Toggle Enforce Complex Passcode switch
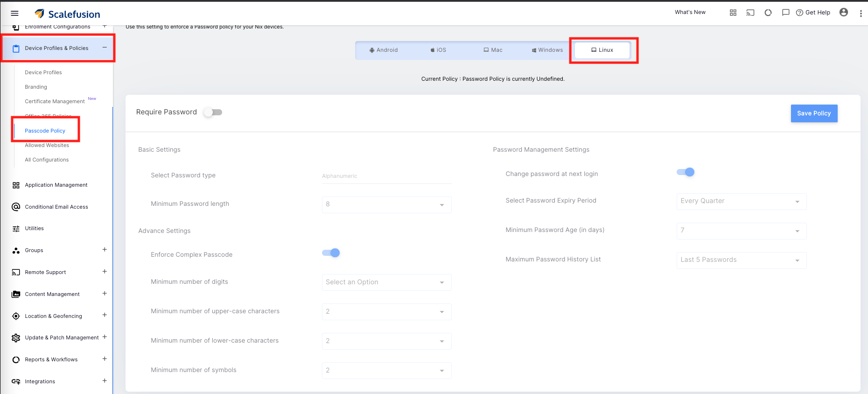Screen dimensions: 868x394 coord(331,253)
